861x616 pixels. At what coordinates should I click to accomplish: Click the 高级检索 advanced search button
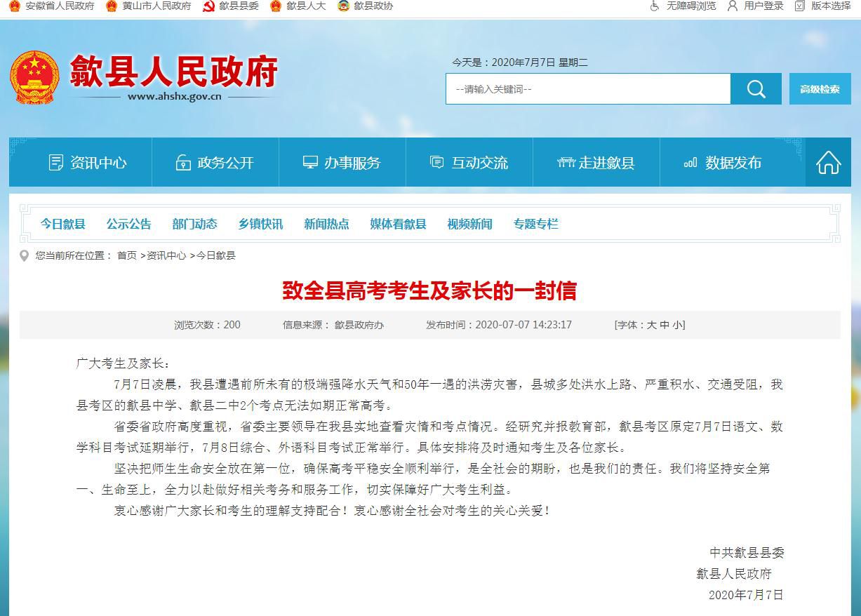point(820,88)
